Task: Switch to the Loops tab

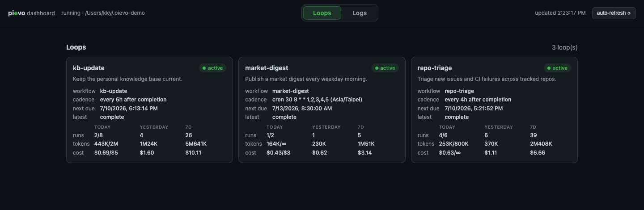Action: (x=322, y=13)
